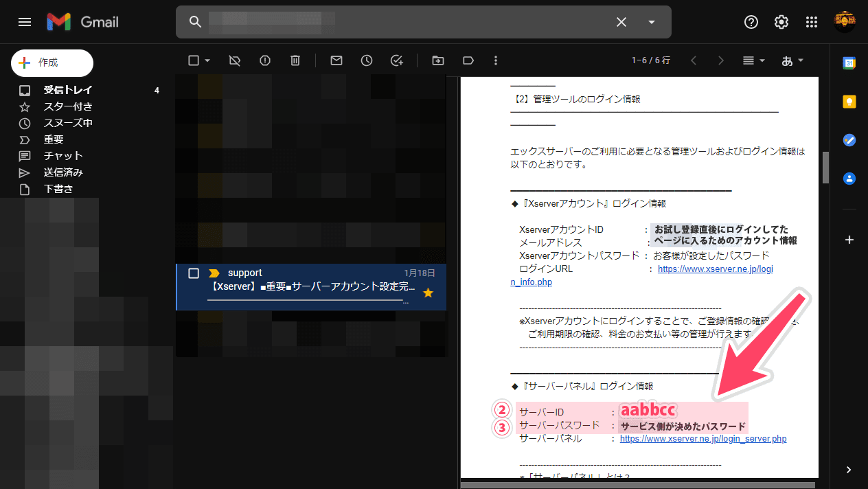Open Google Keep side panel icon
The image size is (868, 489).
click(x=849, y=102)
